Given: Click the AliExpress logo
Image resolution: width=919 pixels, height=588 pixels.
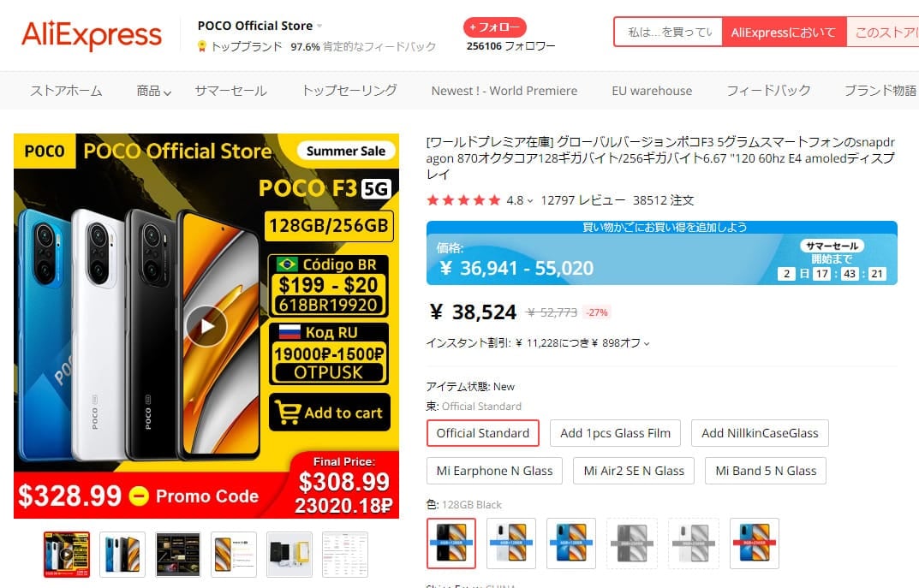Looking at the screenshot, I should tap(92, 35).
